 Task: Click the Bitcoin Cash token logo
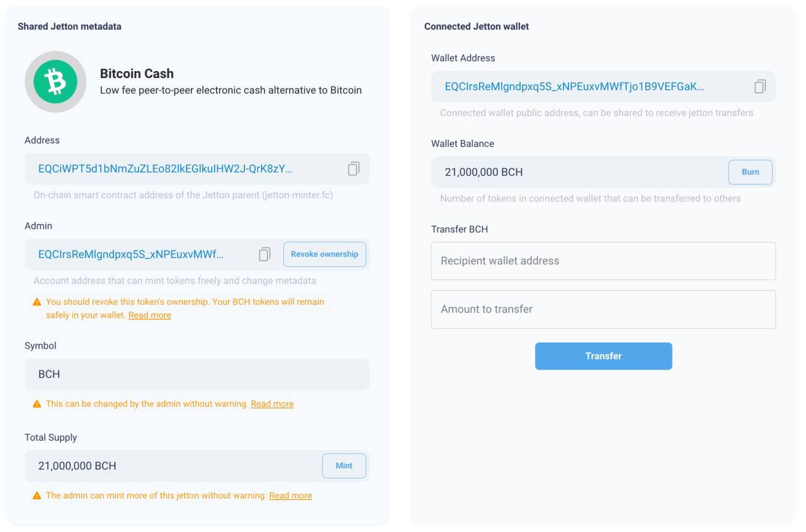(x=55, y=82)
